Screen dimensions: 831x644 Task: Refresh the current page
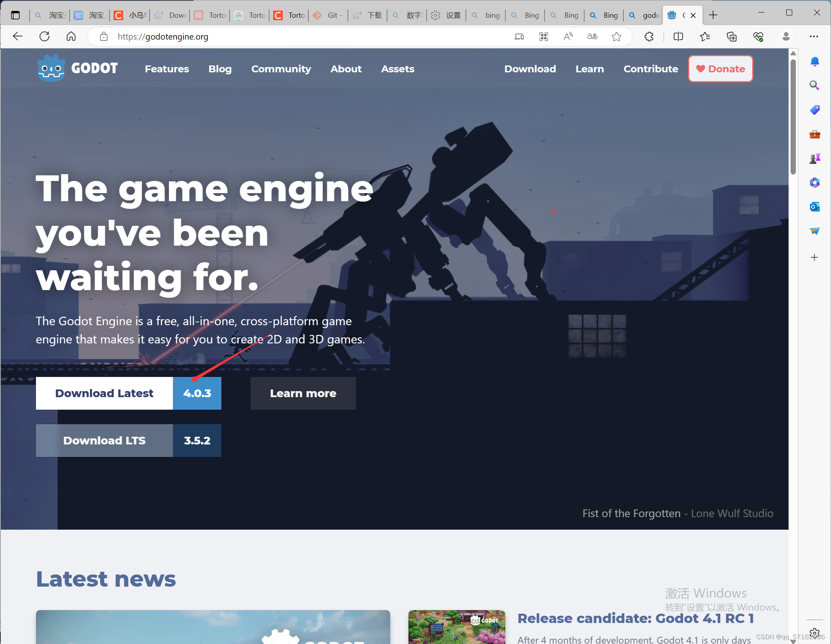click(x=44, y=36)
